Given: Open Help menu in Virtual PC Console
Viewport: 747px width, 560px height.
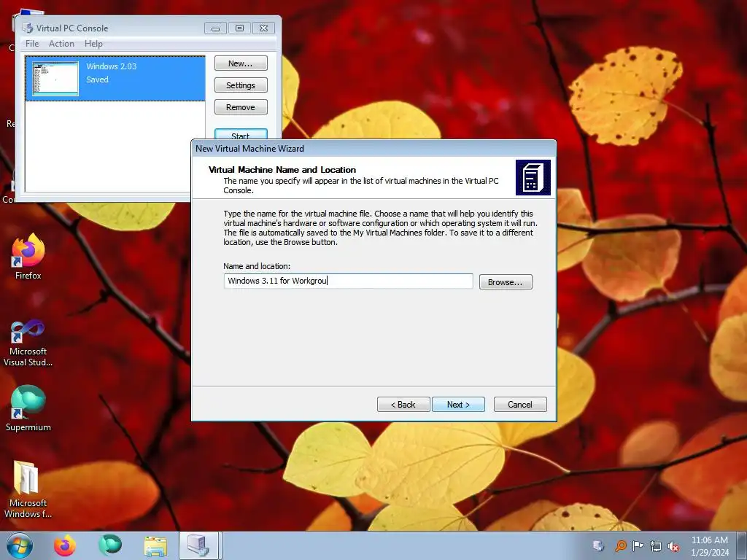Looking at the screenshot, I should (x=93, y=44).
